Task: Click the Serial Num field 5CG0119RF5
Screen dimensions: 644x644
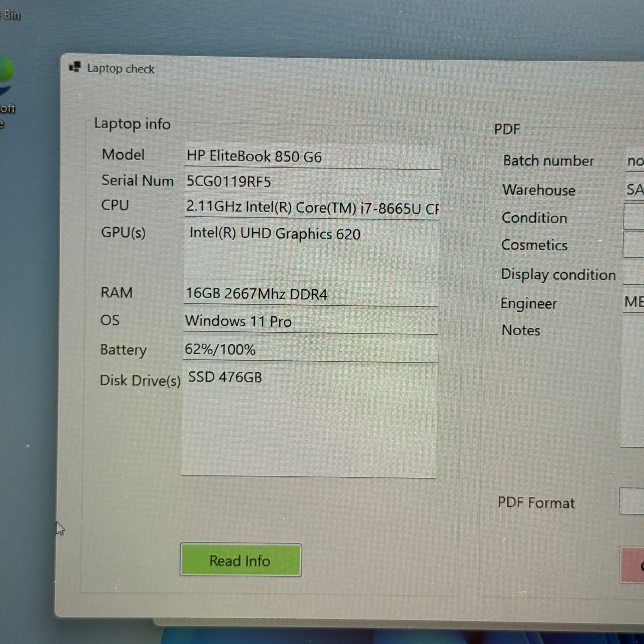Action: point(313,182)
